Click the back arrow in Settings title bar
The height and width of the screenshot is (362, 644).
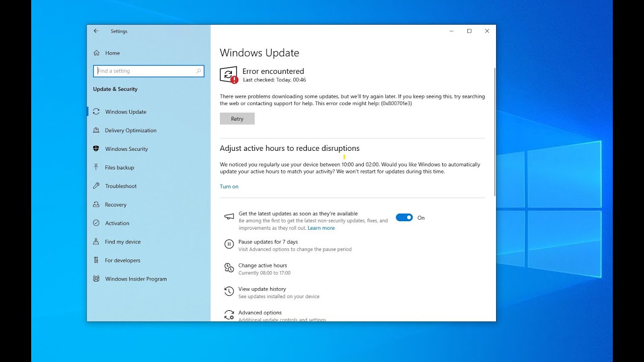[96, 31]
